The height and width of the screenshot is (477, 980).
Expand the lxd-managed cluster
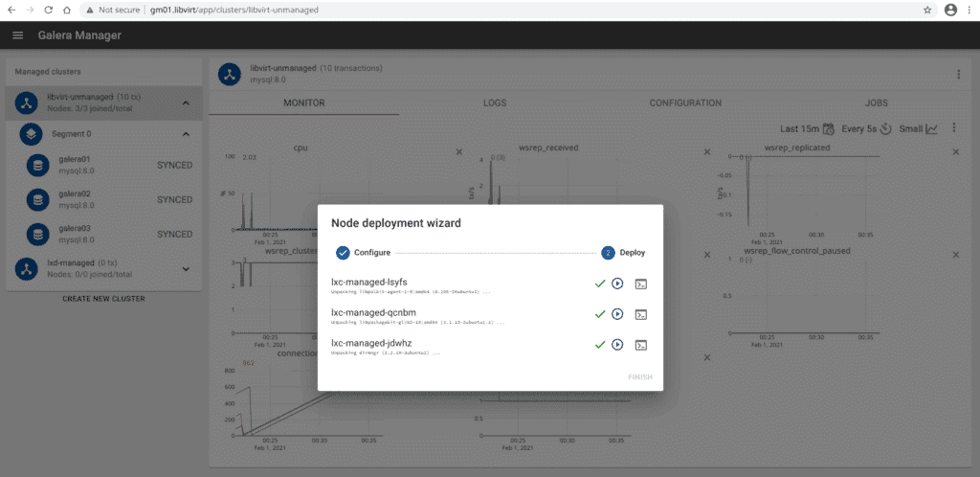tap(186, 269)
